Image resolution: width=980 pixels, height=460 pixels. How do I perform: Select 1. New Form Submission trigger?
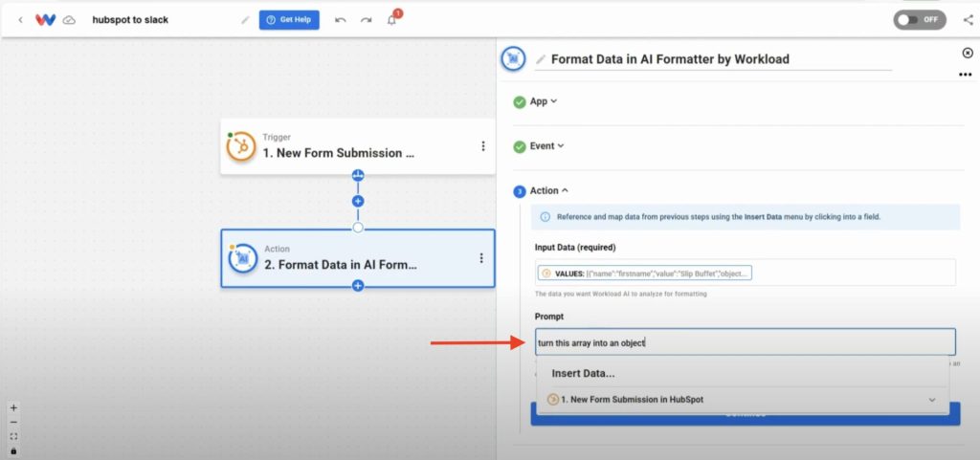point(358,146)
